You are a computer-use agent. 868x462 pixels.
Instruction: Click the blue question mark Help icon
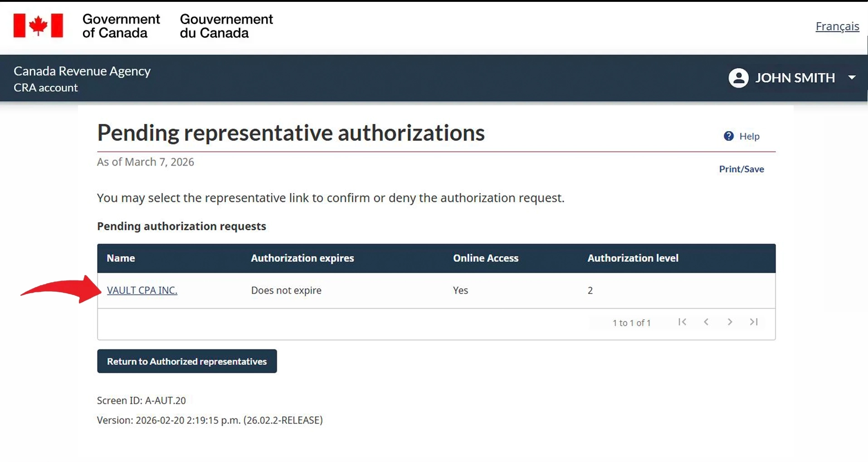point(728,136)
